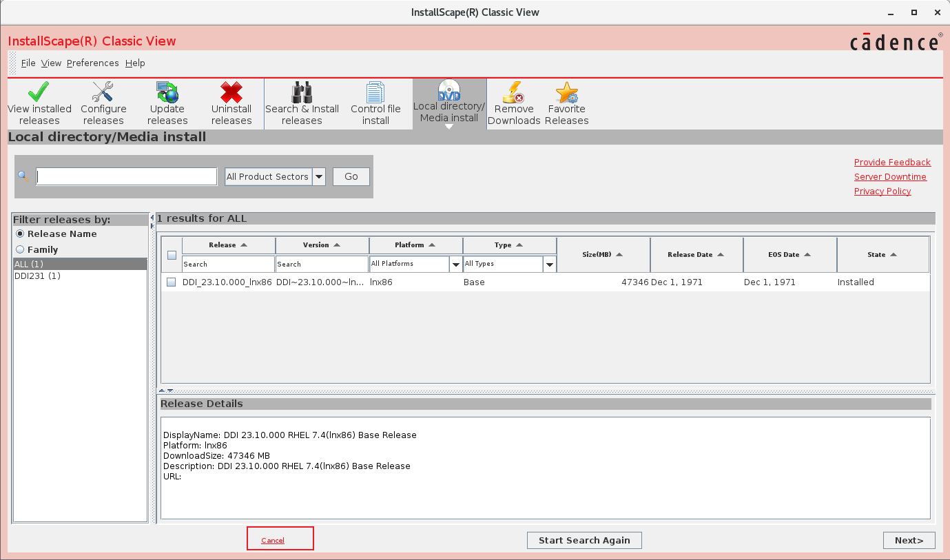Open the All Platforms filter dropdown
The image size is (950, 560).
click(x=455, y=264)
